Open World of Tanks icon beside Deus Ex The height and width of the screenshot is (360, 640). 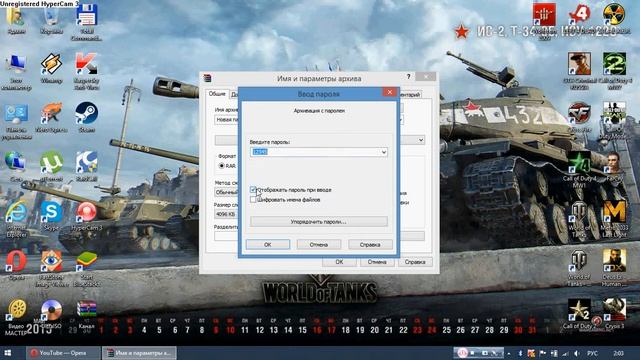pyautogui.click(x=579, y=267)
